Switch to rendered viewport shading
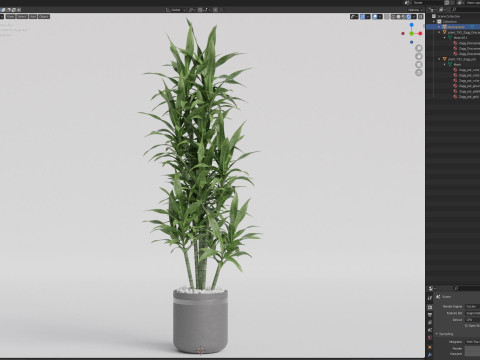 tap(408, 17)
